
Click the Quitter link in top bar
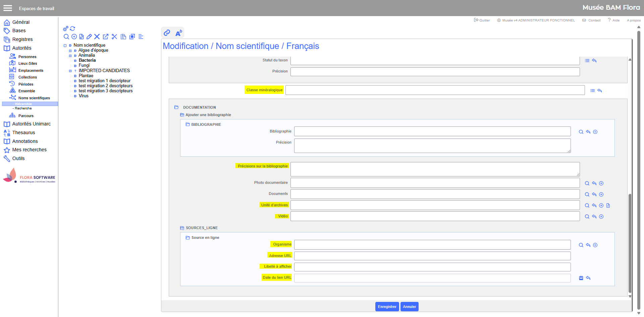[482, 20]
